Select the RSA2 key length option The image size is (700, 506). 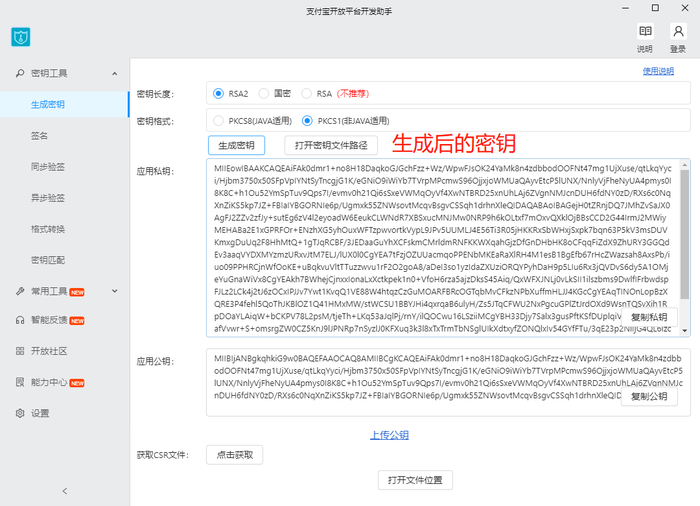[218, 94]
